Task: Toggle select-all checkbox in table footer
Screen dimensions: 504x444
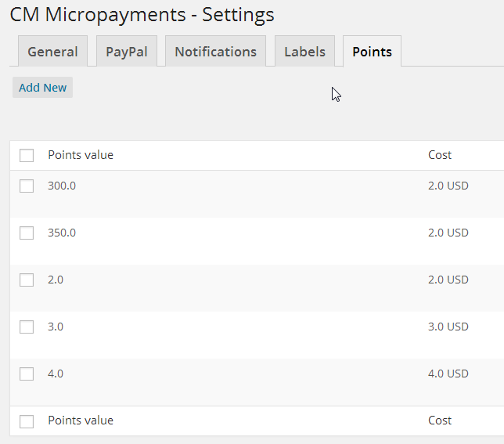Action: tap(27, 421)
